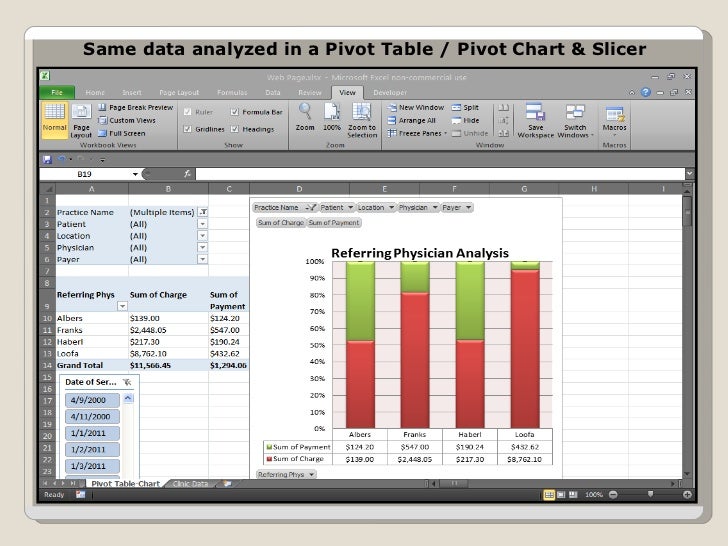Click Patient chart field button
The image size is (728, 546).
337,208
